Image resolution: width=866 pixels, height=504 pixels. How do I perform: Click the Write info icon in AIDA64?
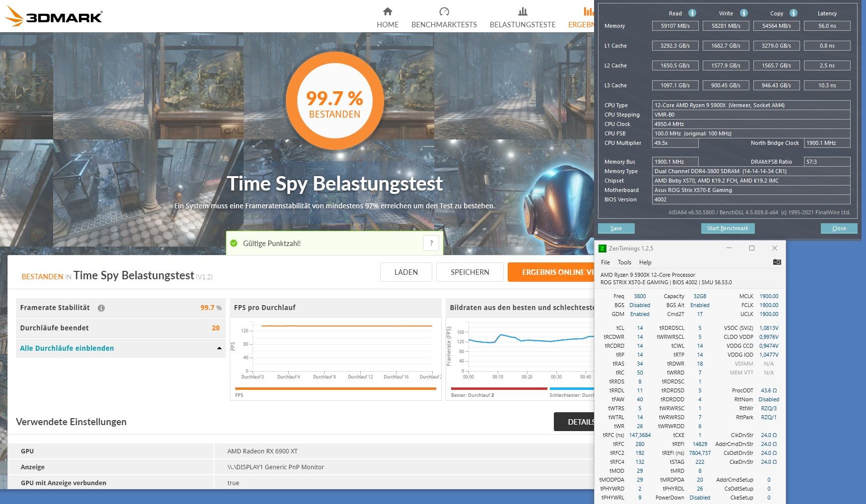pyautogui.click(x=744, y=13)
